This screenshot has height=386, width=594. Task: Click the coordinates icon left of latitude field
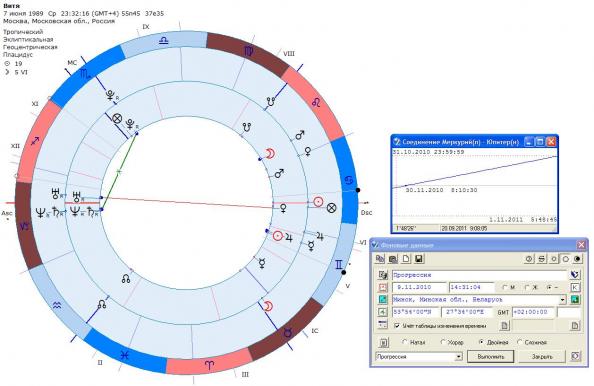[383, 312]
